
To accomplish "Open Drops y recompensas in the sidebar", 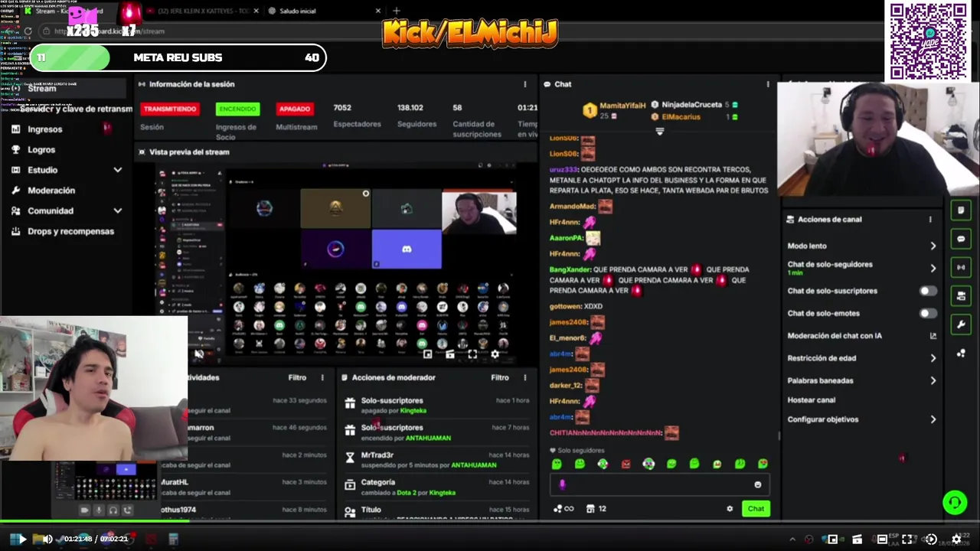I will tap(70, 231).
